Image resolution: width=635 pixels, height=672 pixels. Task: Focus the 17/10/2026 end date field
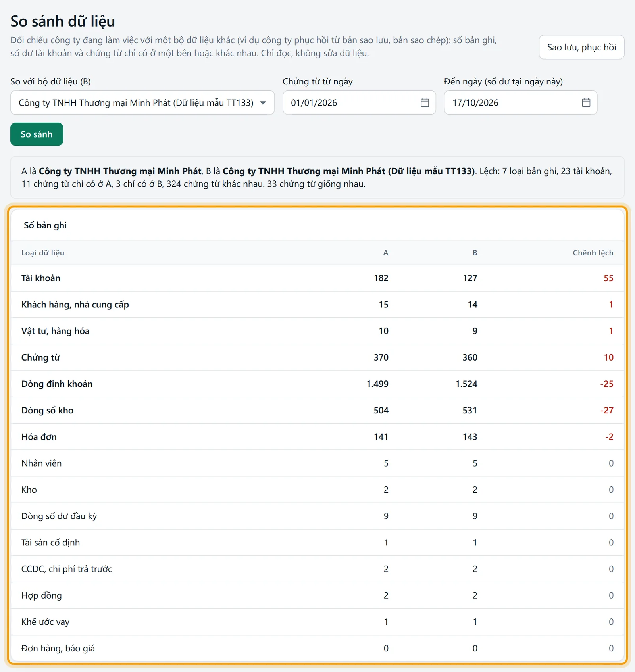(x=520, y=103)
